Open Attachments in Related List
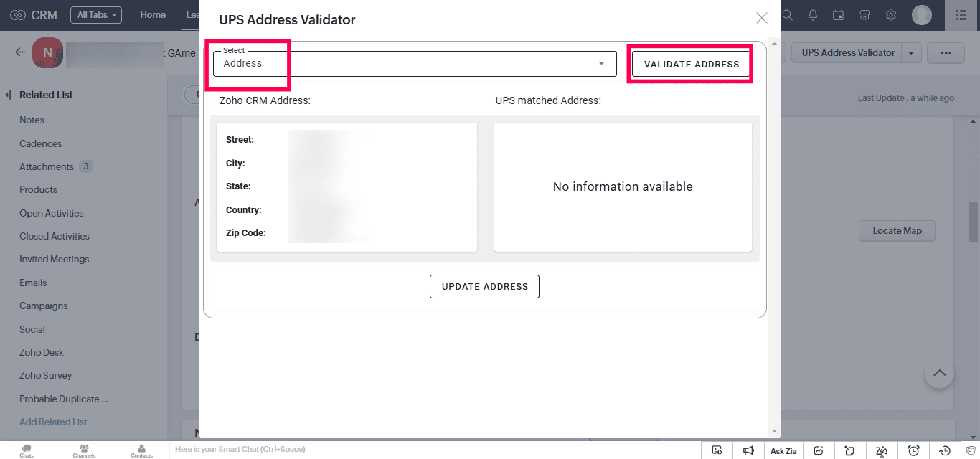Viewport: 980px width, 459px height. 47,166
